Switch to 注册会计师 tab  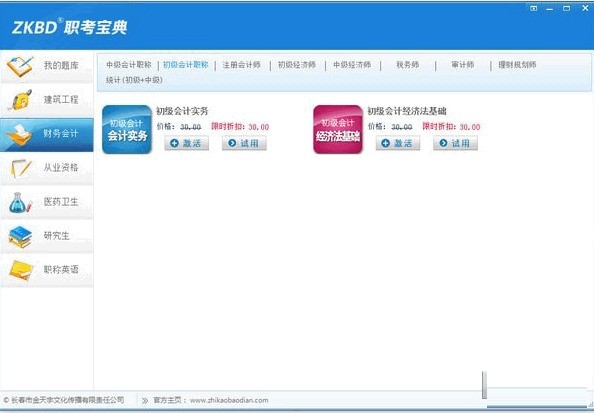(x=241, y=65)
